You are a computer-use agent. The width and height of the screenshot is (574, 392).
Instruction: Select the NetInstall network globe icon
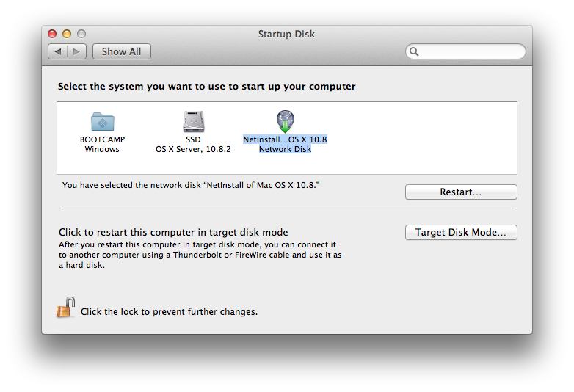pos(285,121)
